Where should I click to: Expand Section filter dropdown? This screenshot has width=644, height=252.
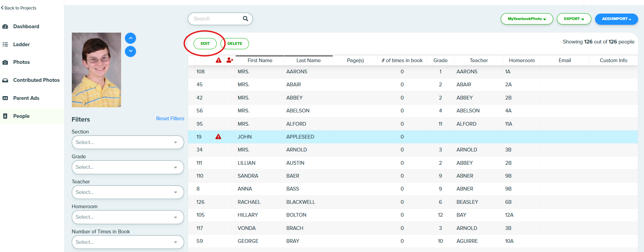(128, 142)
